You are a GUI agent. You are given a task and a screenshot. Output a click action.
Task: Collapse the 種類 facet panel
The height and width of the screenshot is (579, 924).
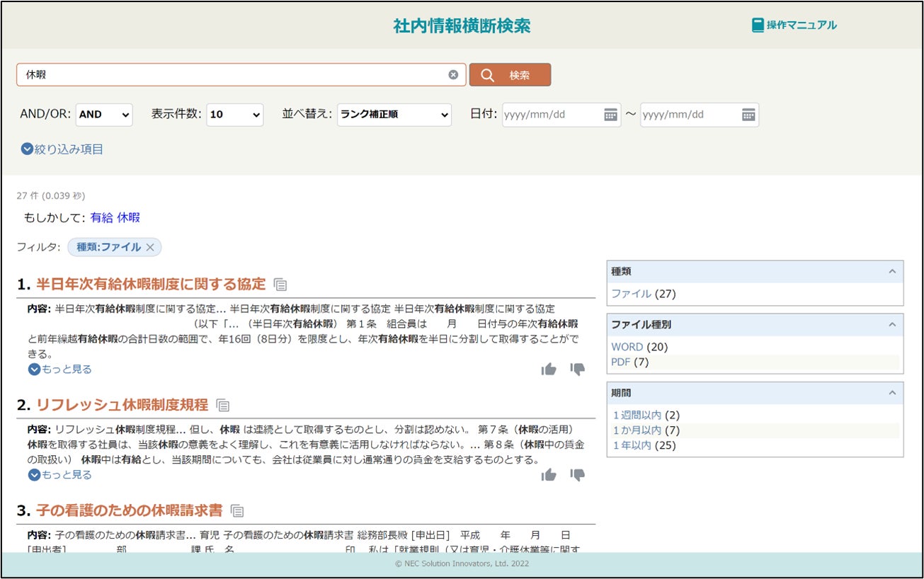[892, 271]
